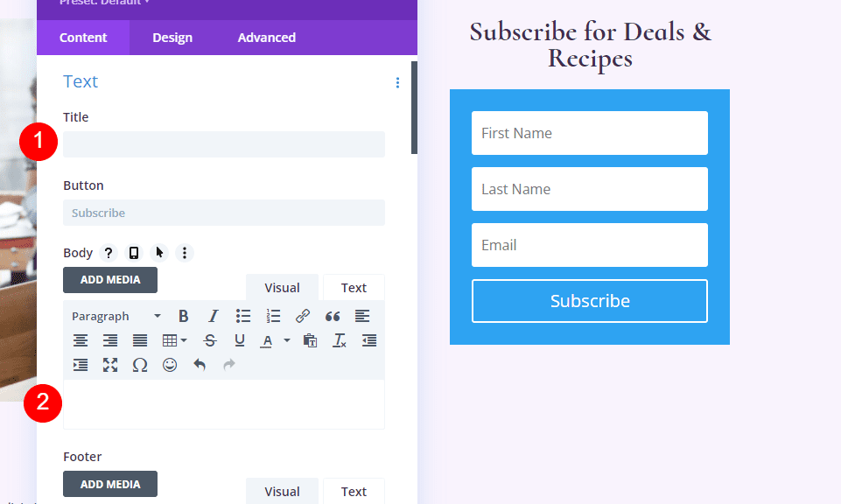The width and height of the screenshot is (841, 504).
Task: Insert a hyperlink using the link icon
Action: coord(302,316)
